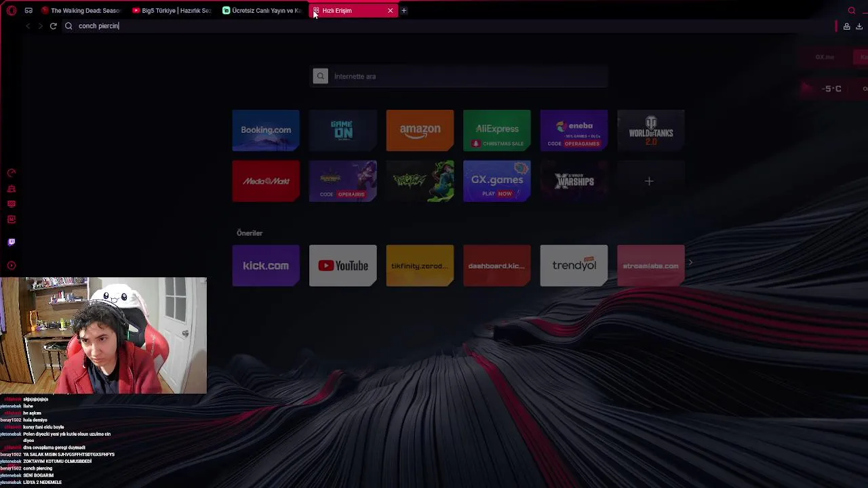This screenshot has height=488, width=868.
Task: Open the AliExpress speed dial tile
Action: click(497, 130)
